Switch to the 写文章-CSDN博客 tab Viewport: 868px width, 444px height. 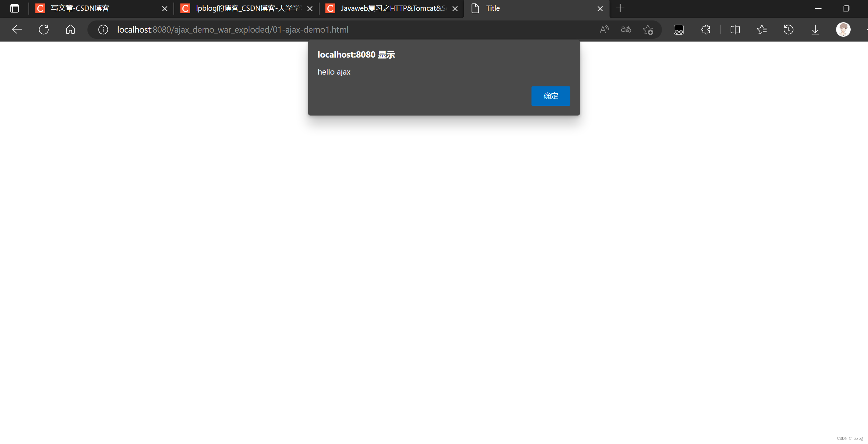click(x=101, y=8)
